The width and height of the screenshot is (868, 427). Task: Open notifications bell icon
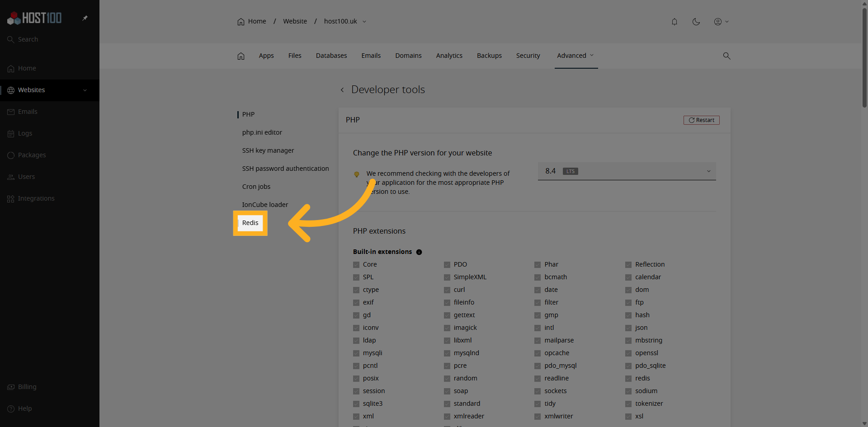click(675, 22)
